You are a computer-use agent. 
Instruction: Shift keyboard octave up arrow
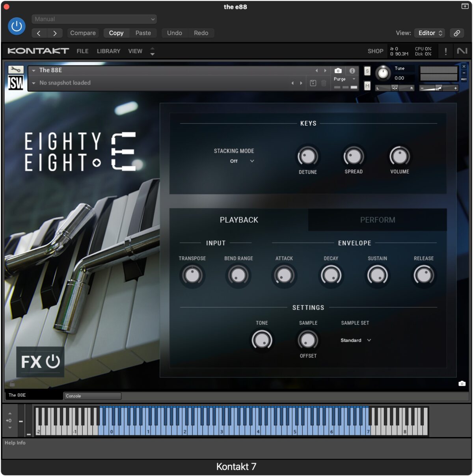click(10, 413)
